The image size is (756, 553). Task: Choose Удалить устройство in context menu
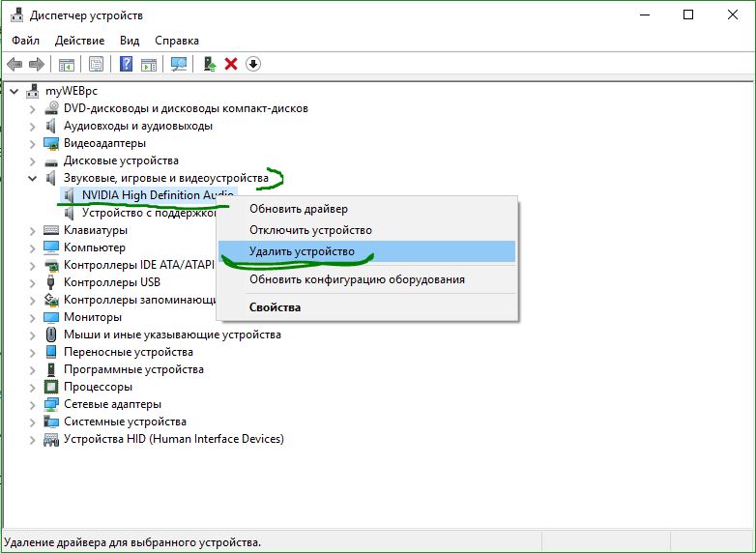(367, 251)
